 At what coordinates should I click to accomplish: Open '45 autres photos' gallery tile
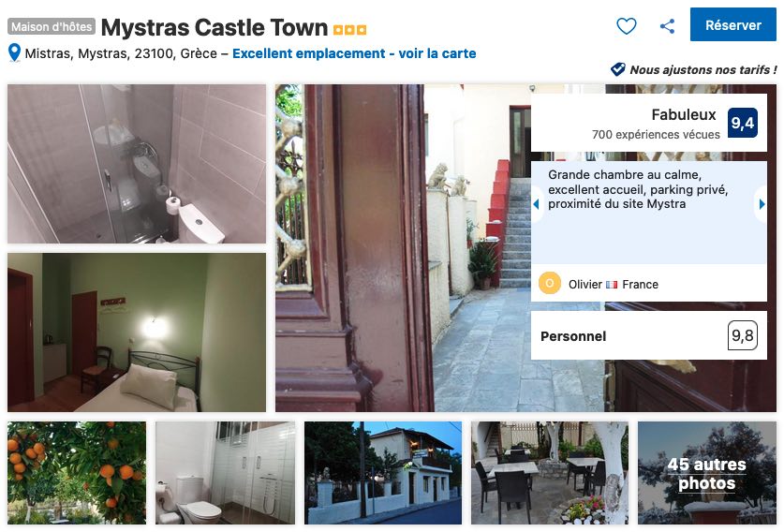tap(707, 473)
